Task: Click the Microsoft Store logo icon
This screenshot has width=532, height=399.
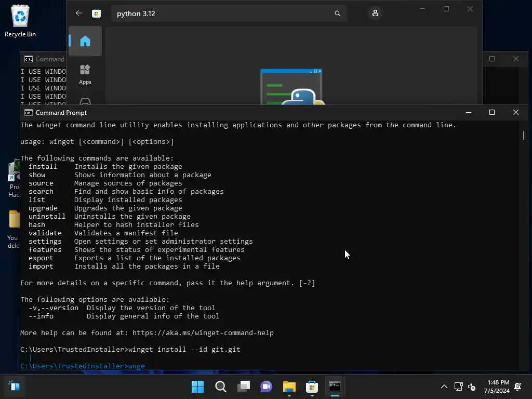Action: click(x=96, y=13)
